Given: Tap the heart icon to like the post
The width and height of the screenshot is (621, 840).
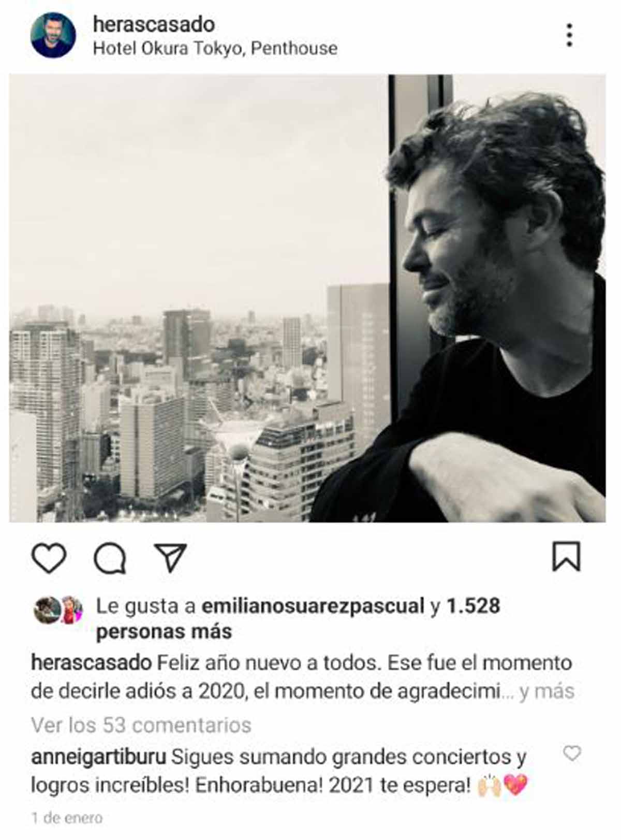Looking at the screenshot, I should [49, 558].
